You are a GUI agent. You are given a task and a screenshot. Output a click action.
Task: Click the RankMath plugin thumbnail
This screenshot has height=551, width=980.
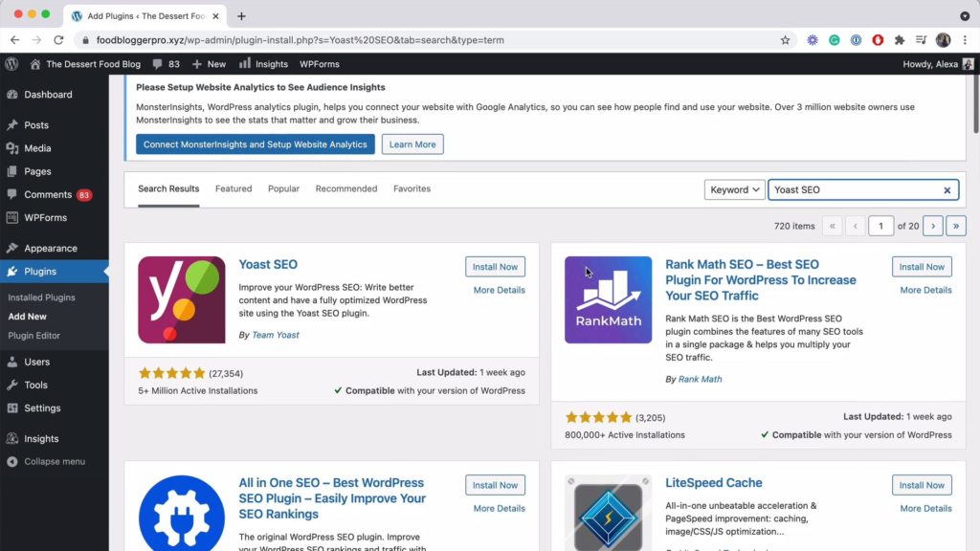coord(608,299)
